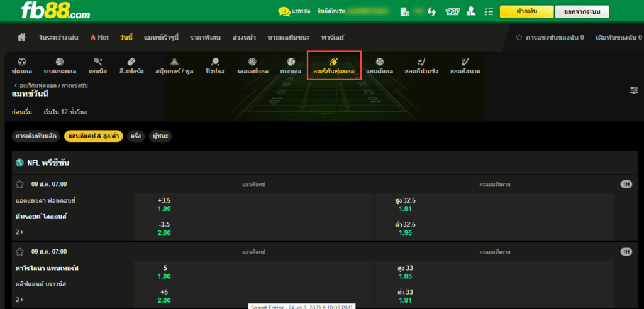644x309 pixels.
Task: Choose the วอลเลย์บอล volleyball icon
Action: [x=252, y=62]
